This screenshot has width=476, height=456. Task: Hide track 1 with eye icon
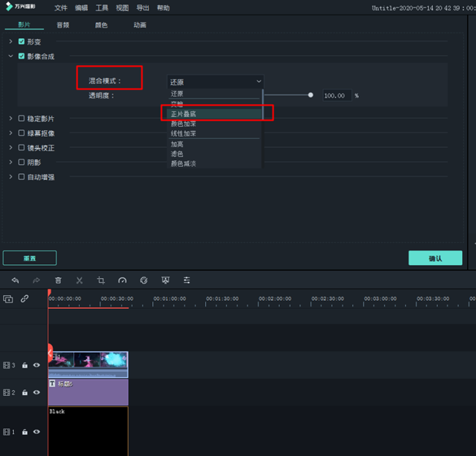click(x=37, y=432)
